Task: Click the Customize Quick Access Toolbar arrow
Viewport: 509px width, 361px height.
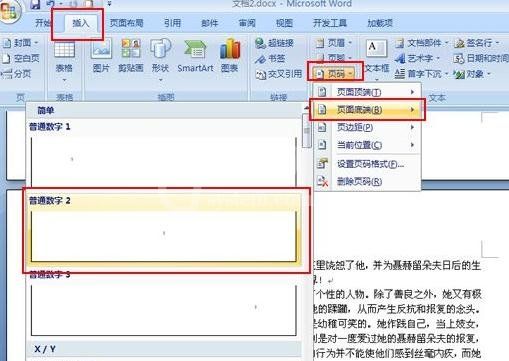Action: [x=109, y=4]
